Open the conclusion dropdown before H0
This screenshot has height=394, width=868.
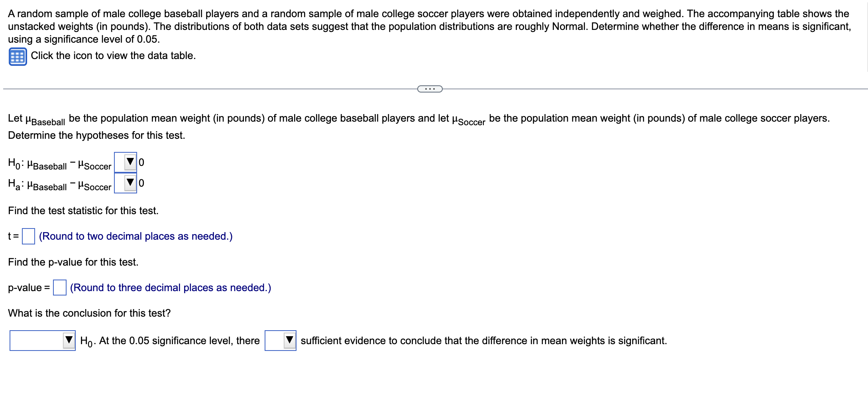point(42,340)
